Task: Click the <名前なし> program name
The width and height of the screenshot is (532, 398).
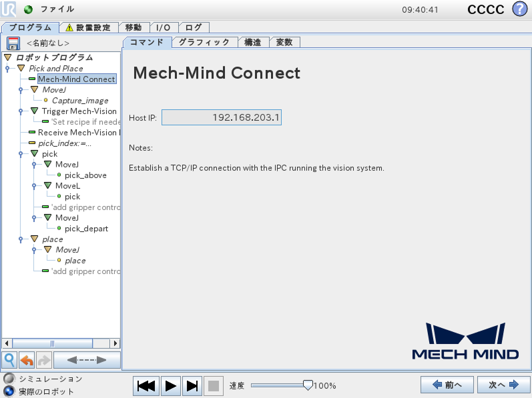Action: tap(48, 43)
